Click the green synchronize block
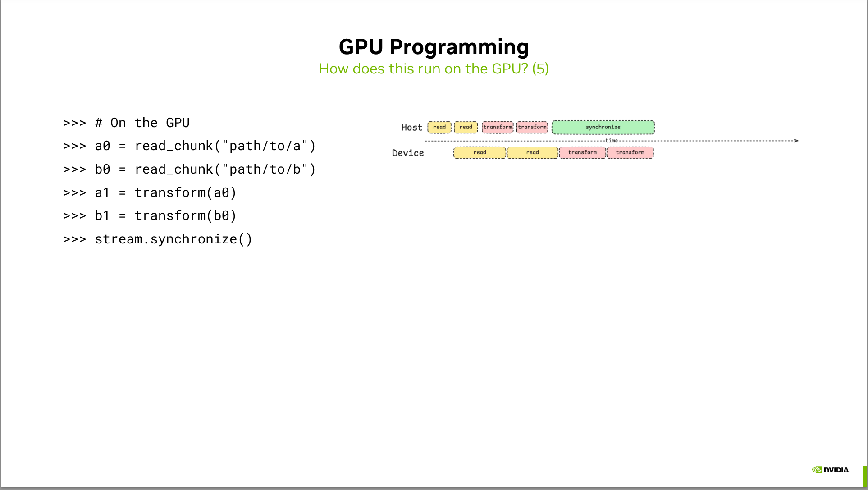868x490 pixels. tap(603, 127)
